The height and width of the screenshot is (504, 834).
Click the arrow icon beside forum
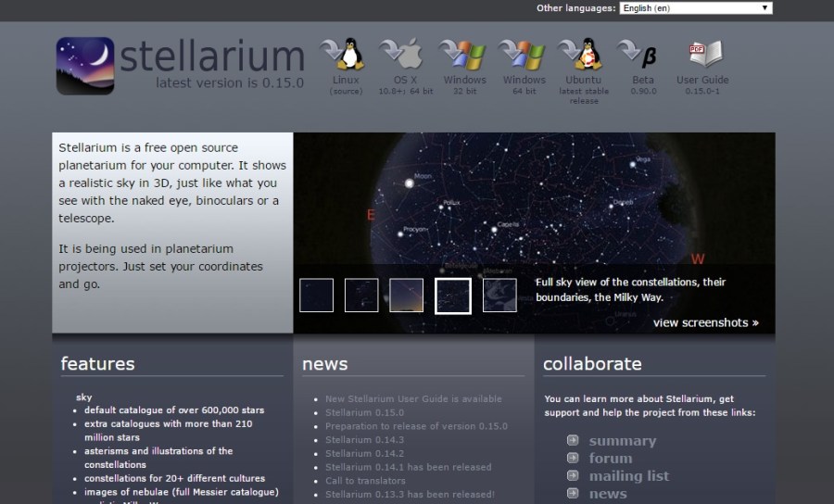point(573,458)
